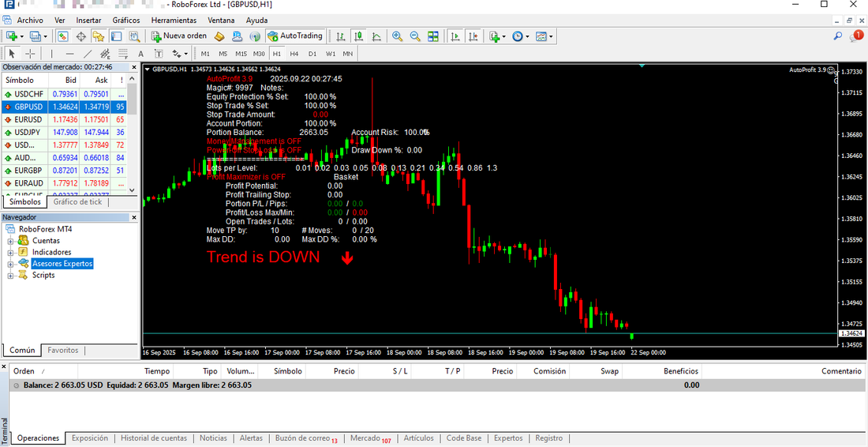Open the Strategy Tester icon
Viewport: 868px width, 447px height.
pos(134,36)
